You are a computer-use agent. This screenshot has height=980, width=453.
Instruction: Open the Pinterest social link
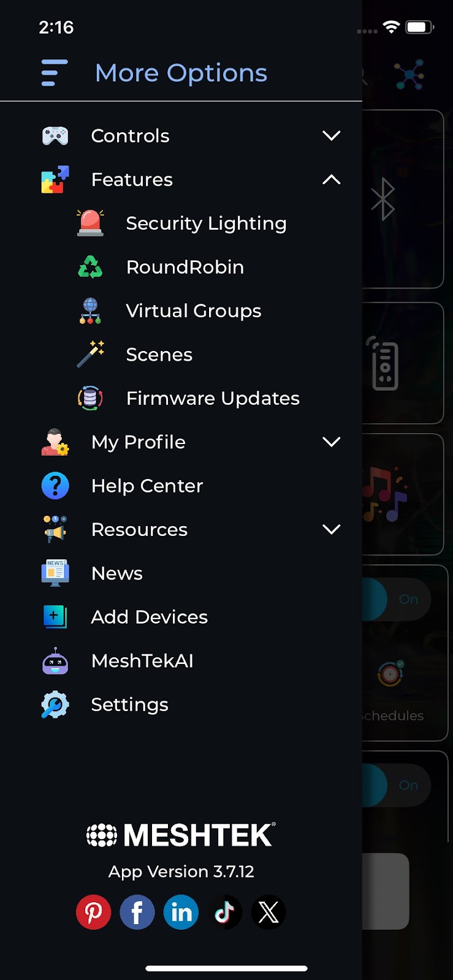pos(93,912)
